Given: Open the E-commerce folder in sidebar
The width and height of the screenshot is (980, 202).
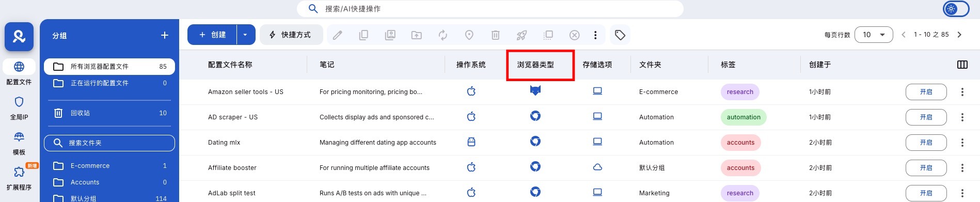Looking at the screenshot, I should 109,166.
